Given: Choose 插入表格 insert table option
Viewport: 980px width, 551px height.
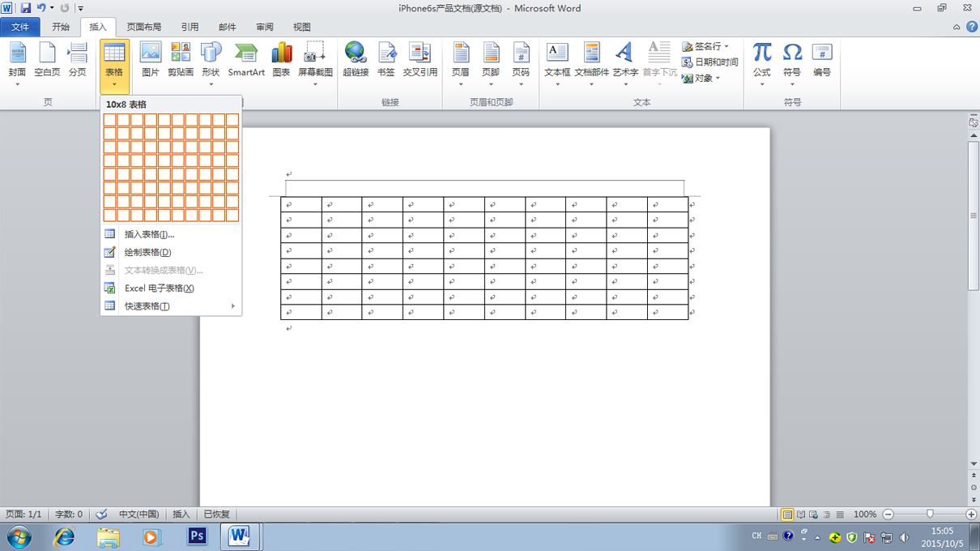Looking at the screenshot, I should (x=171, y=234).
